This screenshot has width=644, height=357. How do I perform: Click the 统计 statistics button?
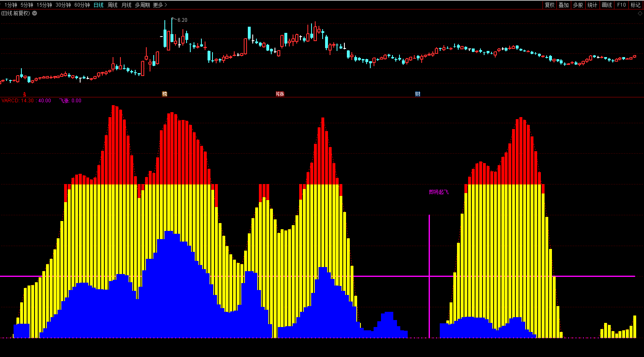coord(592,5)
